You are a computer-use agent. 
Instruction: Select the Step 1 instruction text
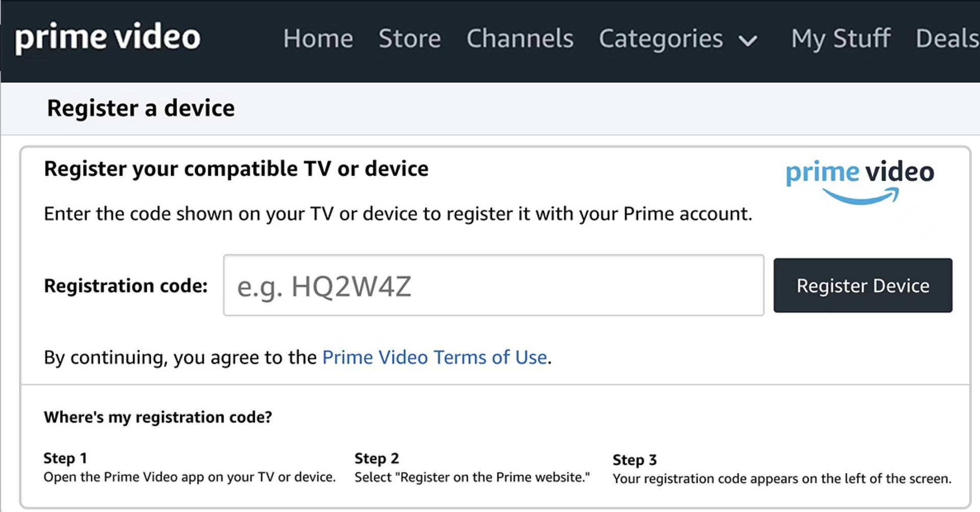tap(189, 477)
